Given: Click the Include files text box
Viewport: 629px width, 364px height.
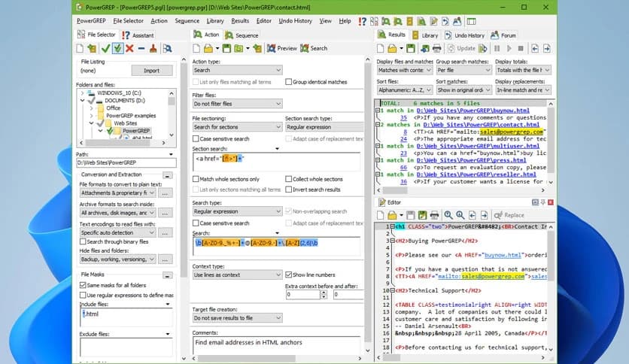Looking at the screenshot, I should 126,318.
